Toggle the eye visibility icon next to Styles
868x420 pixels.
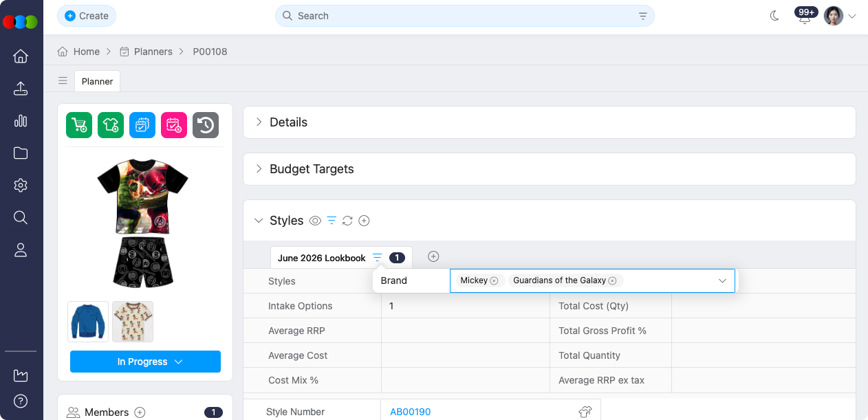(x=315, y=221)
